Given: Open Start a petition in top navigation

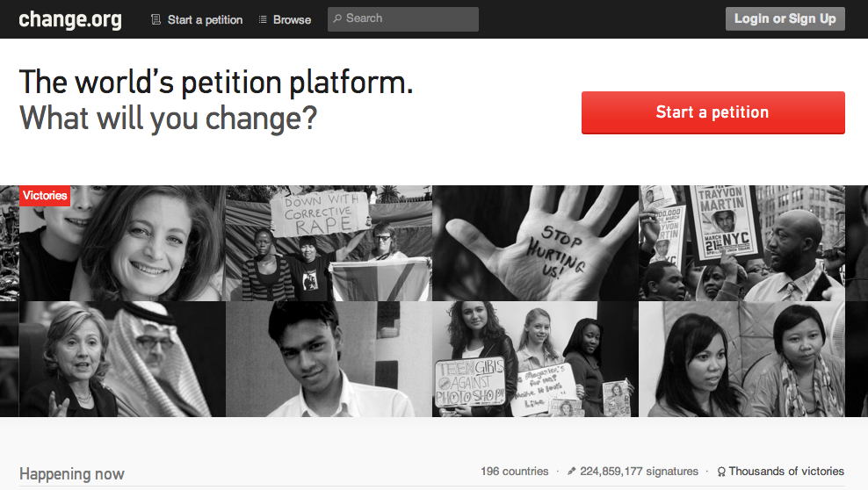Looking at the screenshot, I should click(205, 19).
